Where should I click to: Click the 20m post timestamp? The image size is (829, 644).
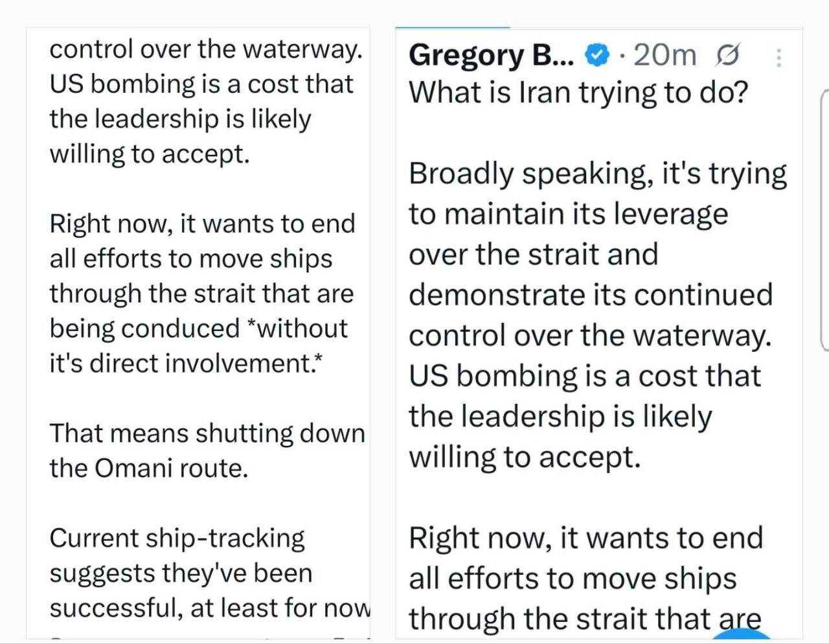pyautogui.click(x=664, y=55)
